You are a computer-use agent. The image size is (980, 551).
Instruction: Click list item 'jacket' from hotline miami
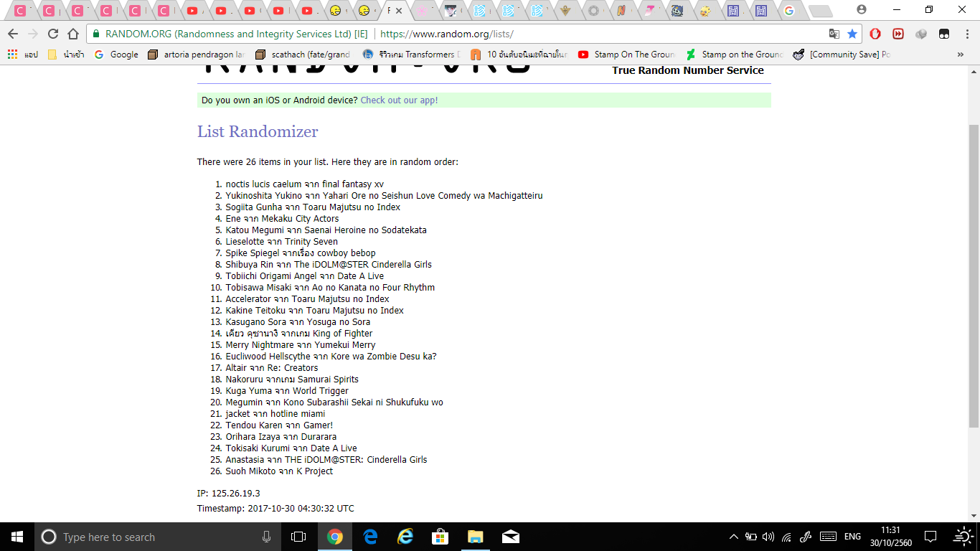click(275, 414)
